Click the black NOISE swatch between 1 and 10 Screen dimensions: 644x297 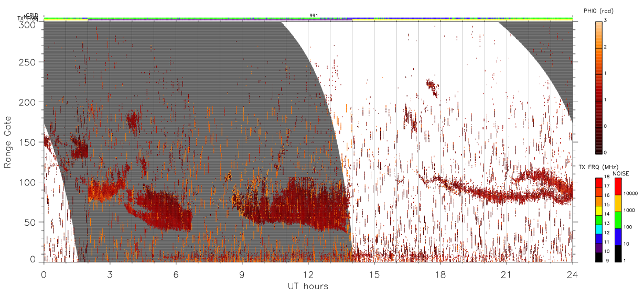coord(617,254)
